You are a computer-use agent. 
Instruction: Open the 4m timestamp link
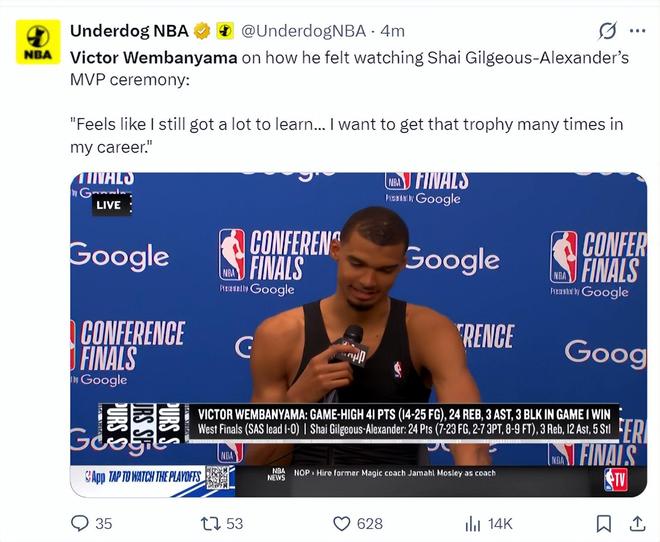click(x=392, y=31)
